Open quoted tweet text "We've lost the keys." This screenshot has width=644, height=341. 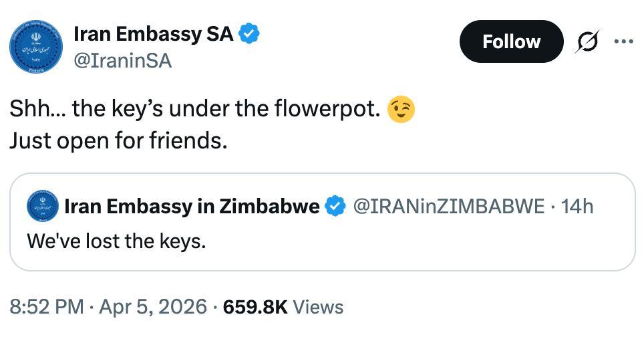116,241
